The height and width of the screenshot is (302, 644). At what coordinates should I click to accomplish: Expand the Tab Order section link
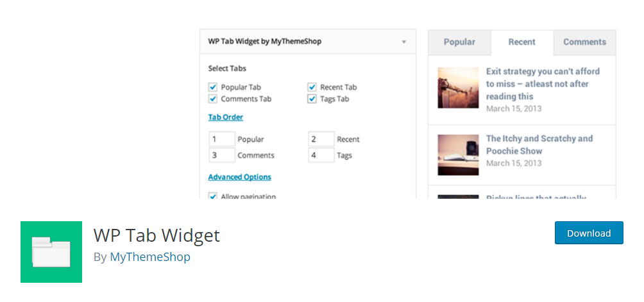[226, 117]
